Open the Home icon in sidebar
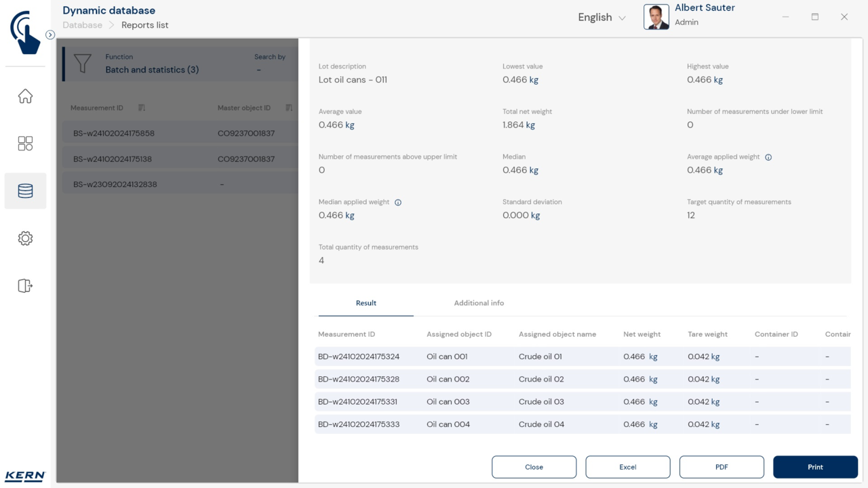Viewport: 868px width, 488px height. click(25, 96)
